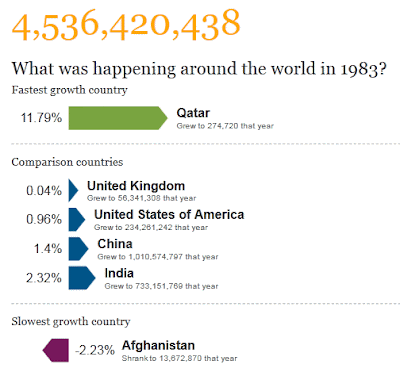Click the -2.23% growth rate value
Image resolution: width=400 pixels, height=372 pixels.
pyautogui.click(x=95, y=350)
